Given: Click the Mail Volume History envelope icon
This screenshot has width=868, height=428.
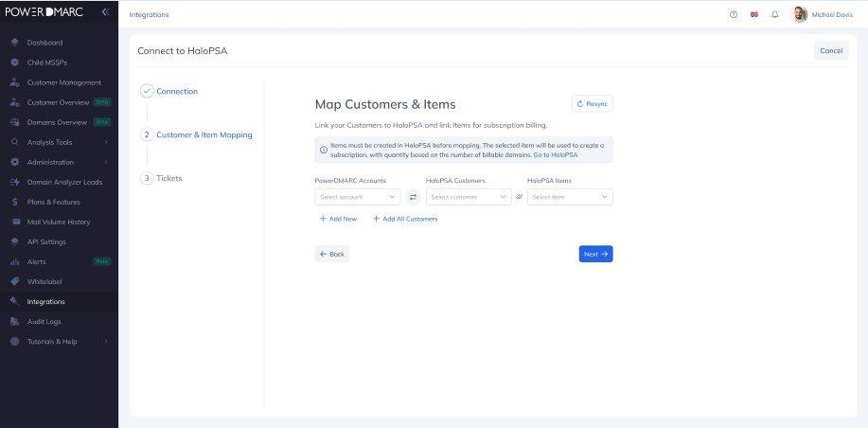Looking at the screenshot, I should click(16, 222).
